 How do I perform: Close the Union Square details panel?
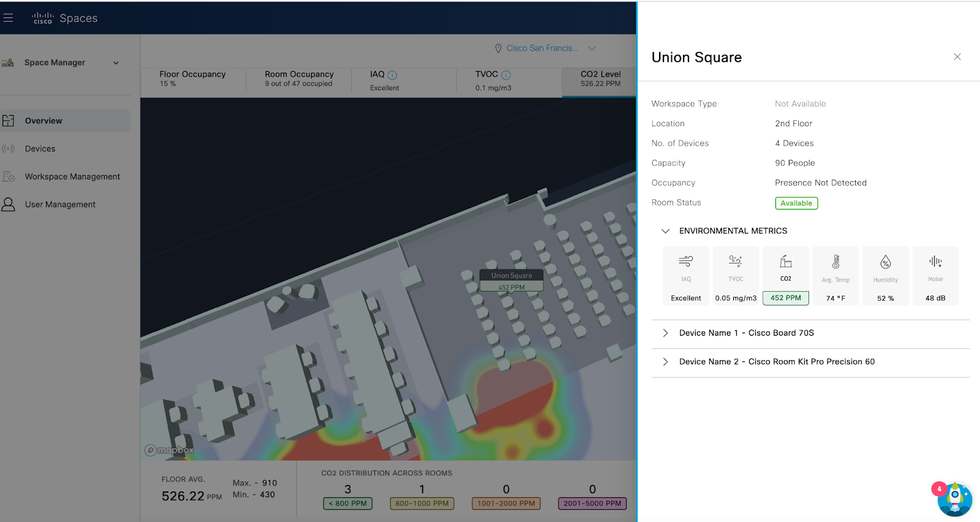pos(957,57)
